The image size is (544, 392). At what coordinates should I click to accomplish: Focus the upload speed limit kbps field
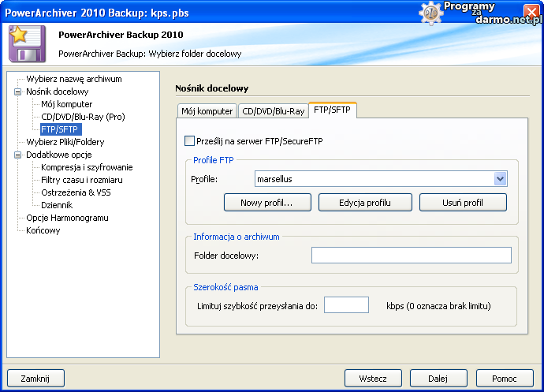point(346,305)
